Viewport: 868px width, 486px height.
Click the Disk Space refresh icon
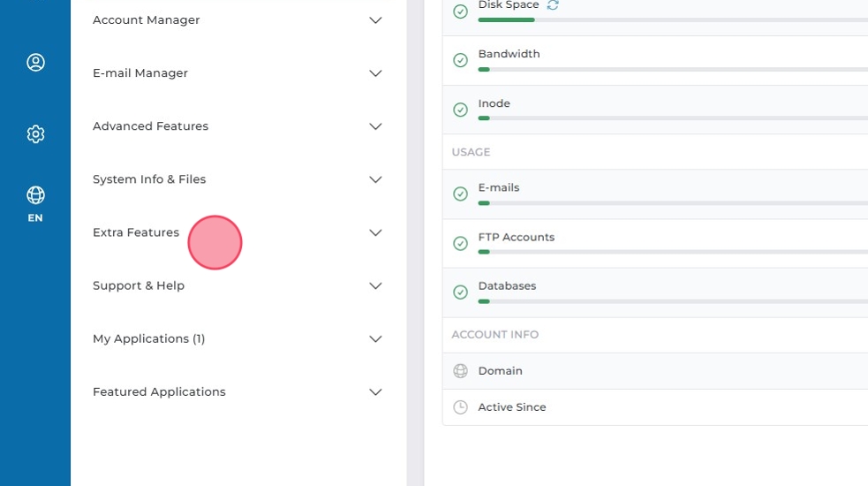(x=553, y=5)
